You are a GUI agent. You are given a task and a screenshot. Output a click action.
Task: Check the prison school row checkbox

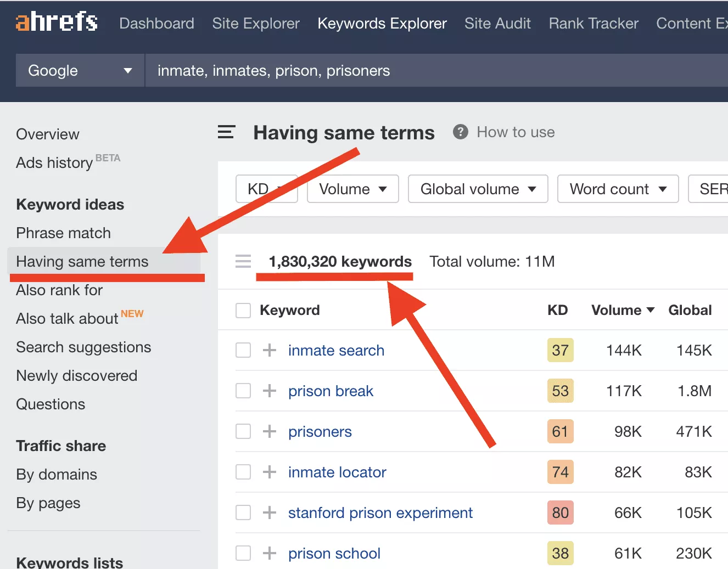tap(243, 553)
